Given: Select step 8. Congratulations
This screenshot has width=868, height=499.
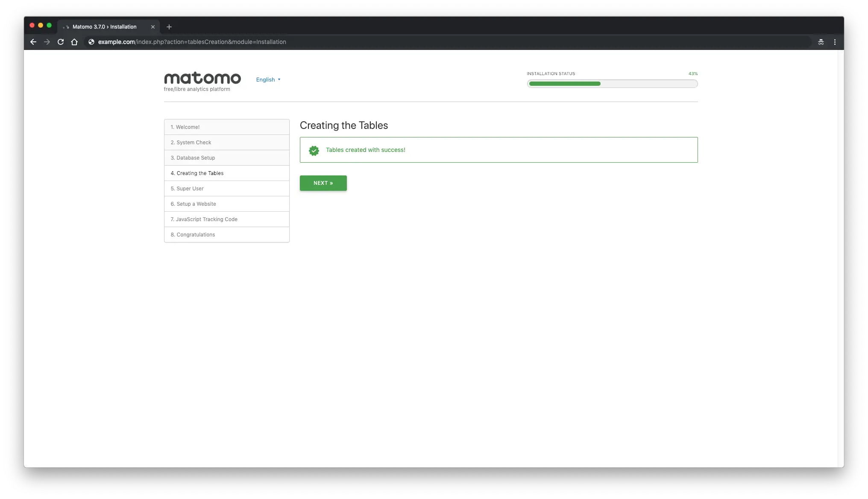Looking at the screenshot, I should [227, 235].
